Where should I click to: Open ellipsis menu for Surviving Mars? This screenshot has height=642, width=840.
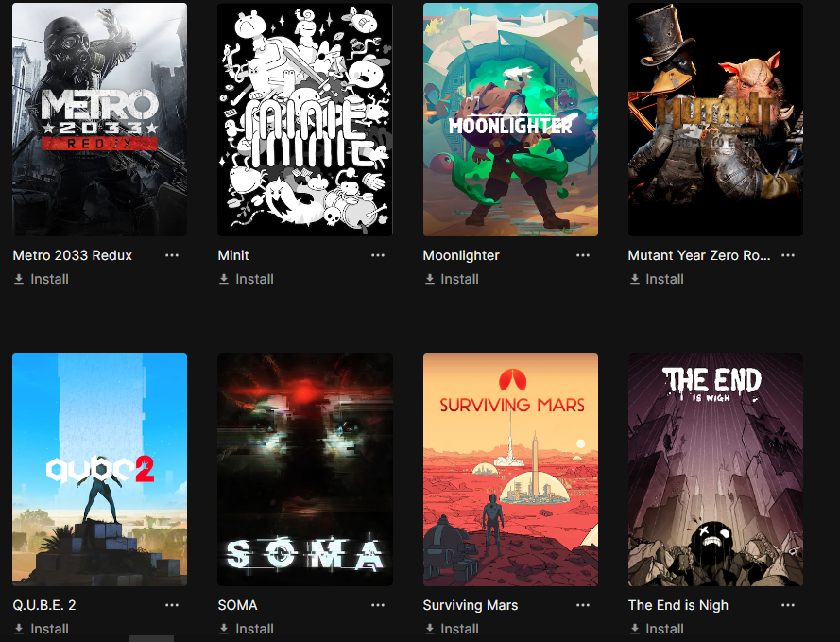tap(583, 605)
